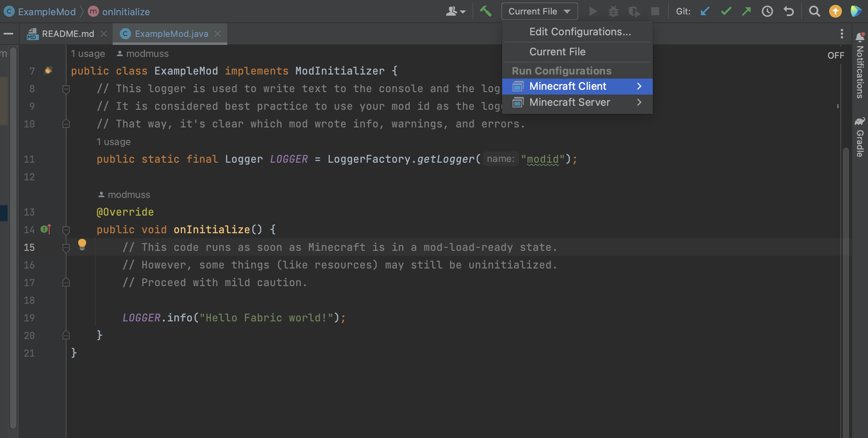Image resolution: width=868 pixels, height=438 pixels.
Task: Toggle comment fold marker on line 8
Action: (x=66, y=89)
